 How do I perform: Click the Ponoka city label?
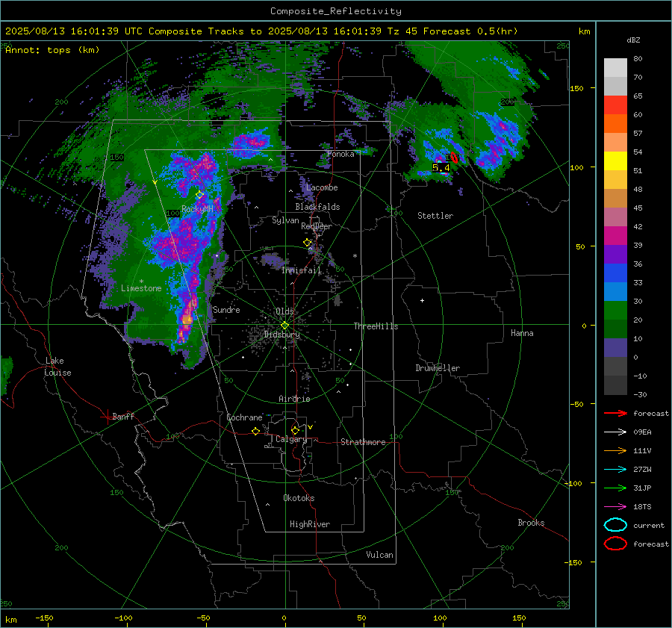click(340, 154)
